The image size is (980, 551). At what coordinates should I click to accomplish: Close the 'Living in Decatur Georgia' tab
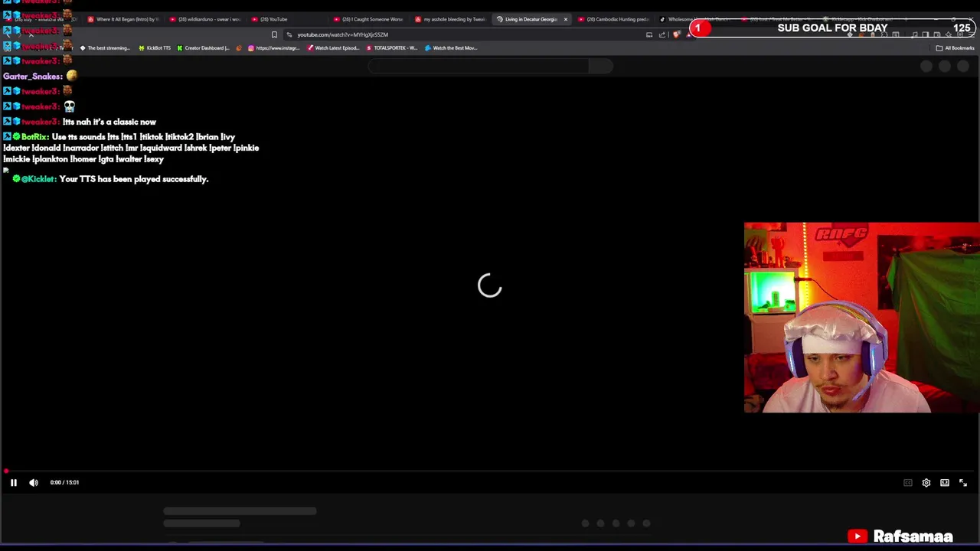click(x=566, y=19)
